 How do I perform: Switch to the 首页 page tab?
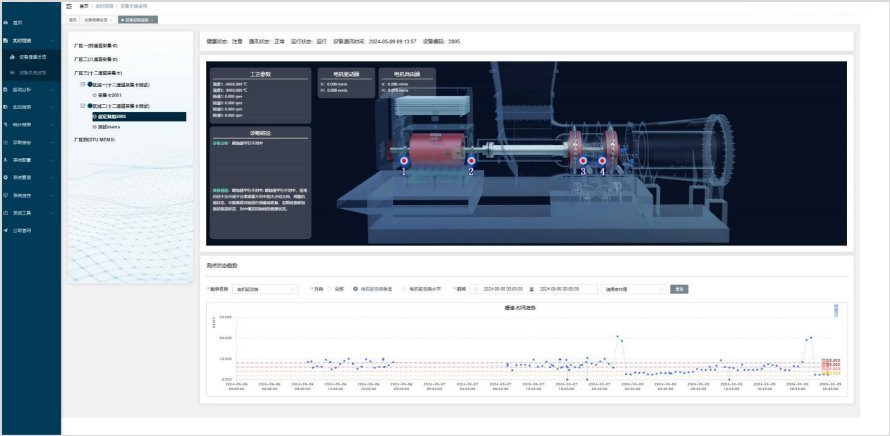[x=73, y=20]
